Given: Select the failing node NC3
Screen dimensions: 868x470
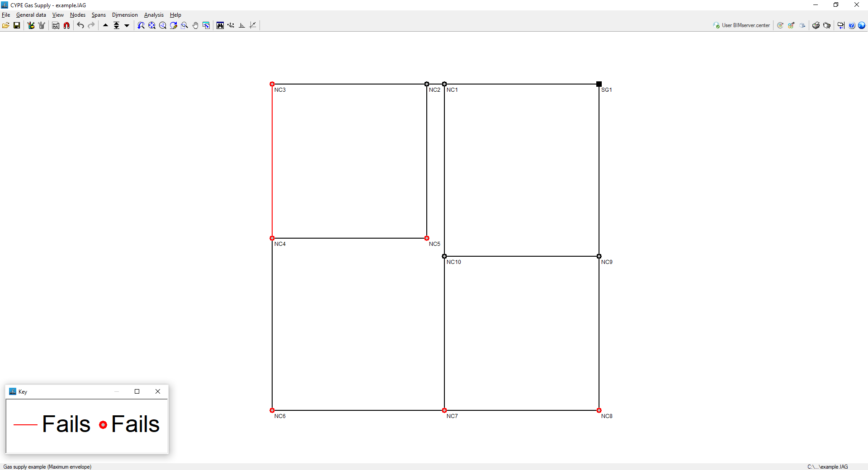Looking at the screenshot, I should (x=272, y=84).
